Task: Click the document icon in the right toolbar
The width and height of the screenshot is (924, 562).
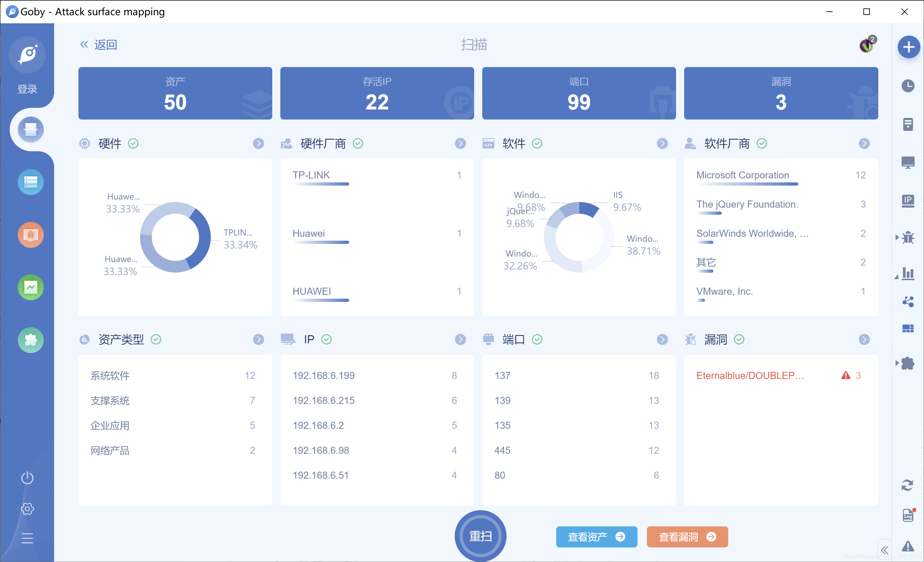Action: 908,124
